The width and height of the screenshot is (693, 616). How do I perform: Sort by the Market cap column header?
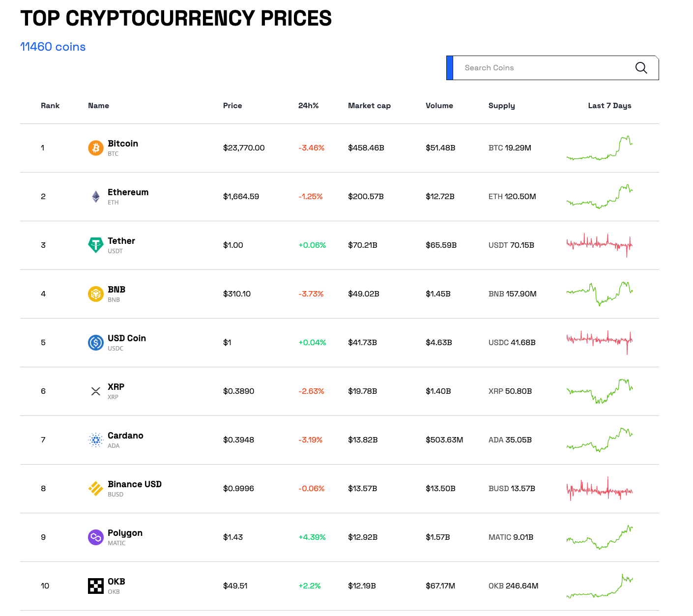pos(369,106)
